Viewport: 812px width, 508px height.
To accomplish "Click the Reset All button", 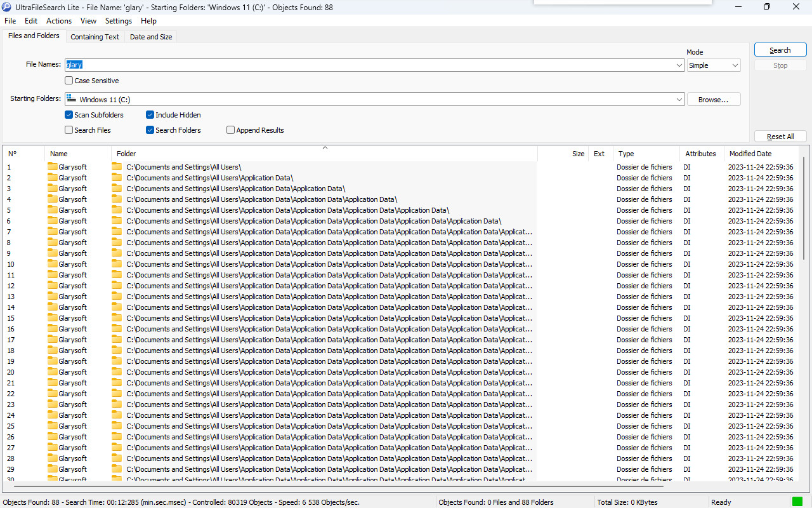I will point(780,137).
